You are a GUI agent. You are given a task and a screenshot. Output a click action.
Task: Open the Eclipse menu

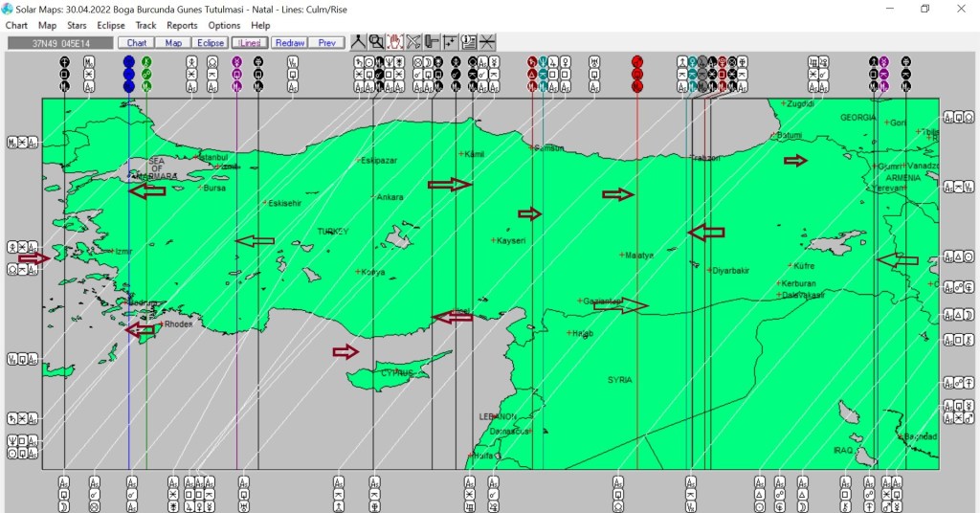click(x=110, y=26)
